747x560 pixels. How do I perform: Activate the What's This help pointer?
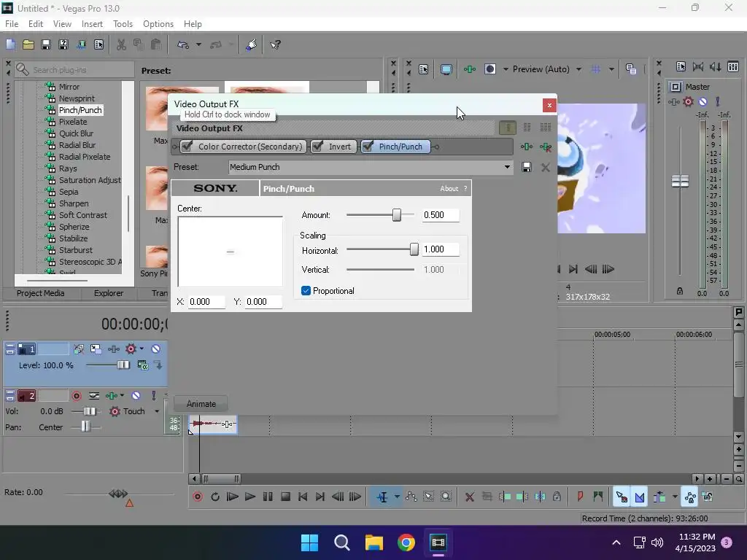275,44
